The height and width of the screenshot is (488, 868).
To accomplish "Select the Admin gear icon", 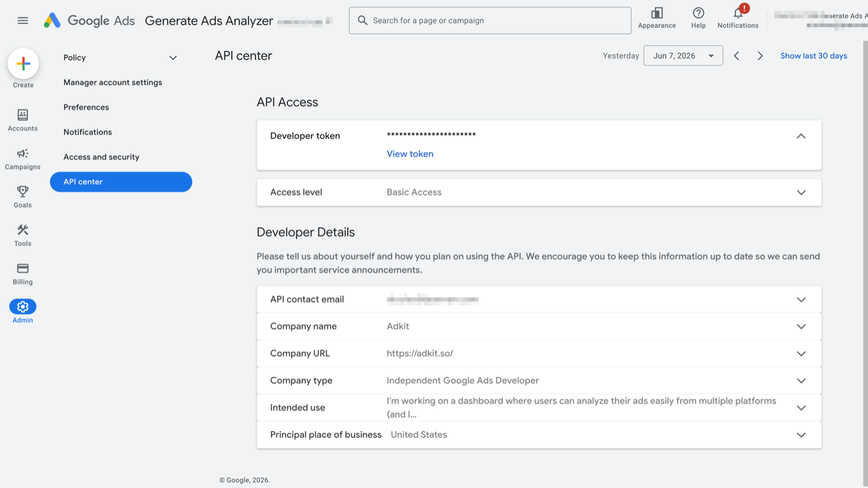I will click(23, 306).
